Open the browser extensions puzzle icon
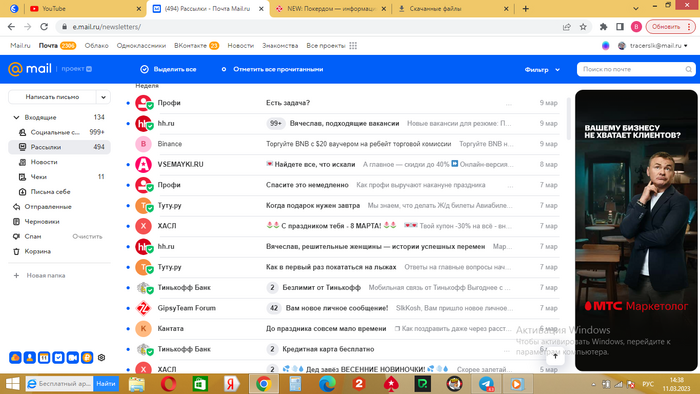700x394 pixels. pyautogui.click(x=603, y=27)
